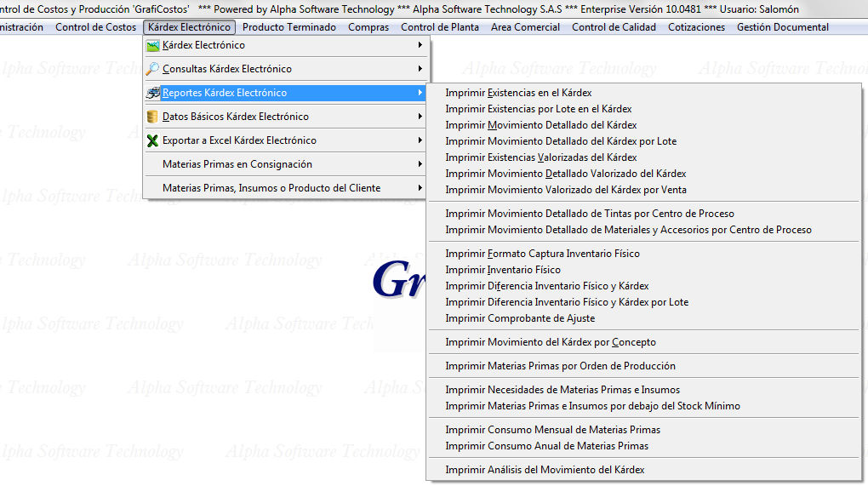Open the Producto Terminado menu

pyautogui.click(x=289, y=27)
